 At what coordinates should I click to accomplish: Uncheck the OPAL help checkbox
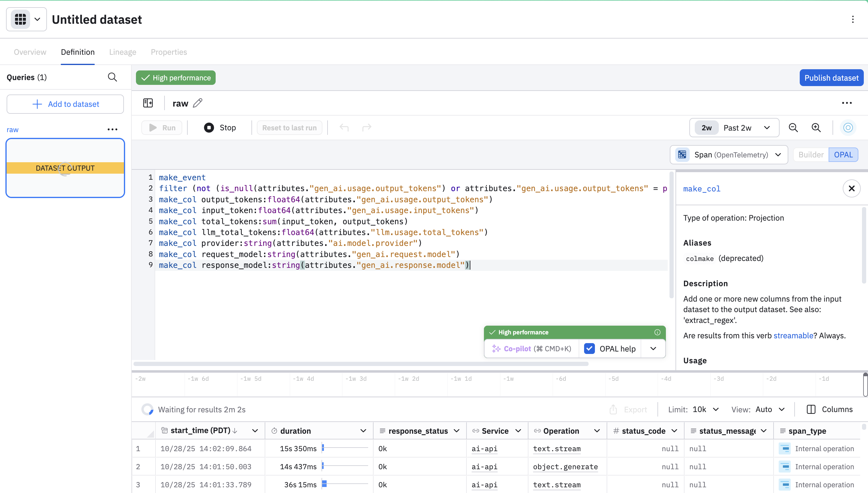(x=589, y=349)
